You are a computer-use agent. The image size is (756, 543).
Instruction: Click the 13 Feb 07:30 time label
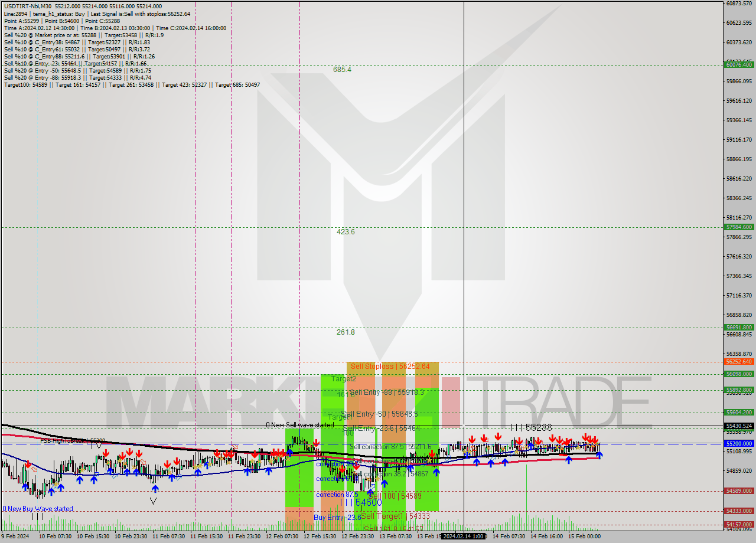pyautogui.click(x=395, y=537)
